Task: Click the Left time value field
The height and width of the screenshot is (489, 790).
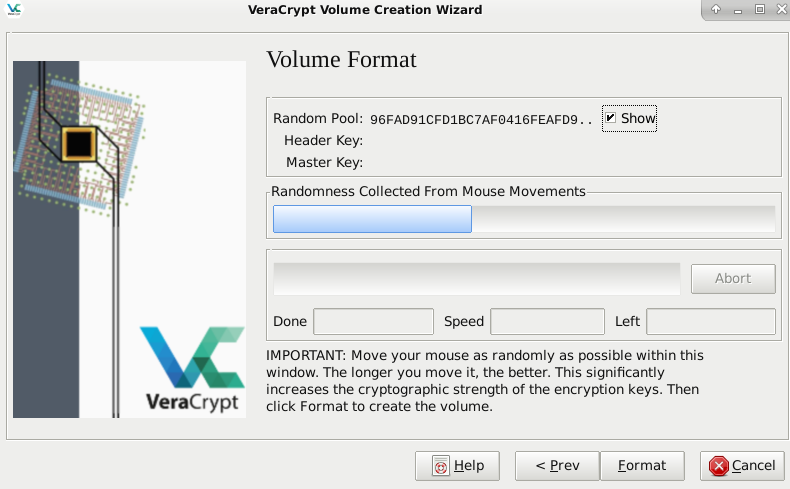Action: (x=711, y=321)
